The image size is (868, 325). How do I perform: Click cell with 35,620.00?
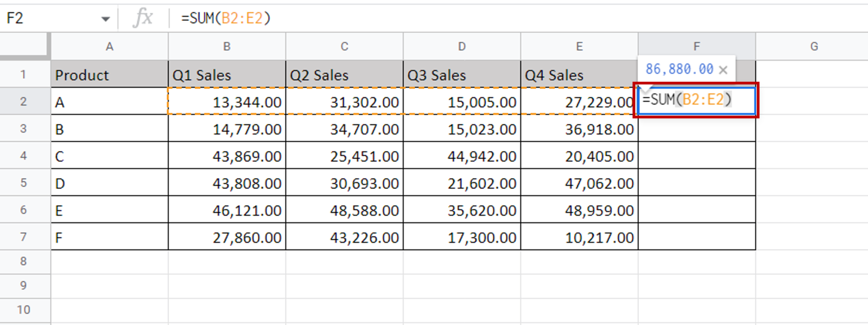click(462, 210)
